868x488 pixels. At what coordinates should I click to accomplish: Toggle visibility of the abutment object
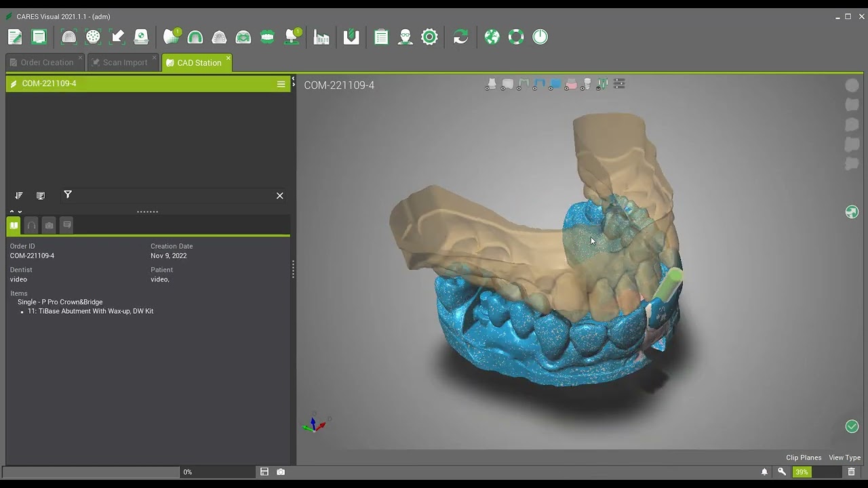coord(491,85)
